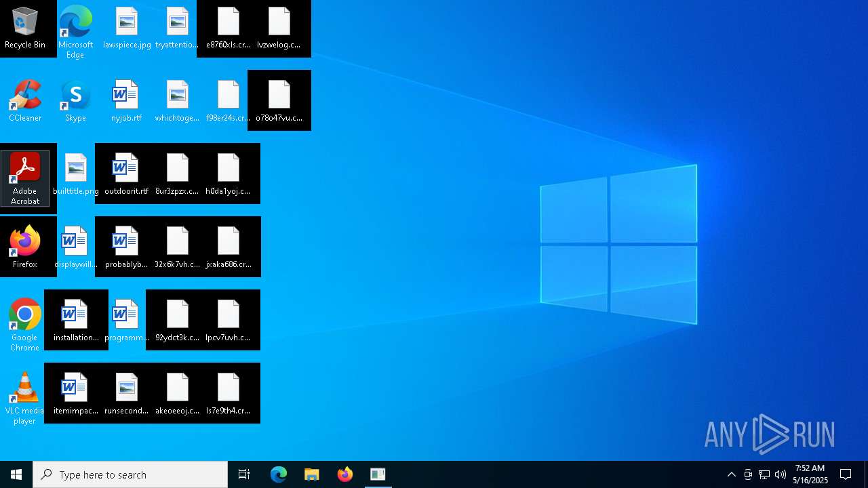Select the e8760xls.cr... file icon

tap(229, 28)
